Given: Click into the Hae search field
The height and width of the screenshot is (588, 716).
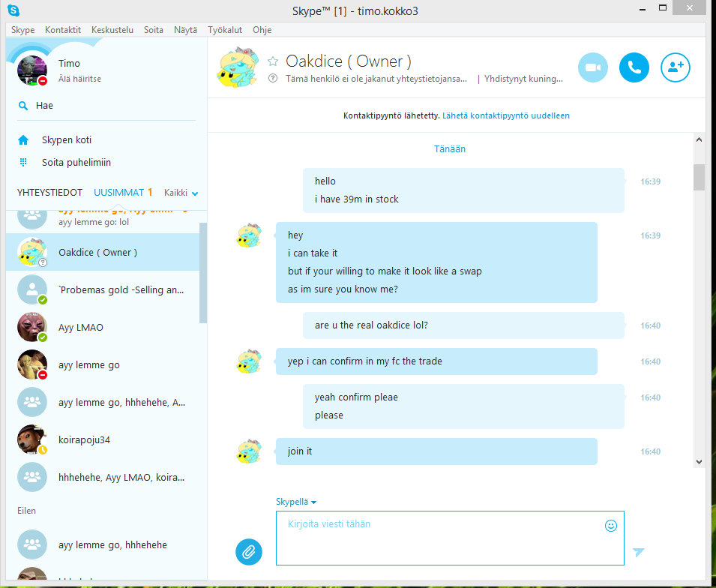Looking at the screenshot, I should (106, 106).
